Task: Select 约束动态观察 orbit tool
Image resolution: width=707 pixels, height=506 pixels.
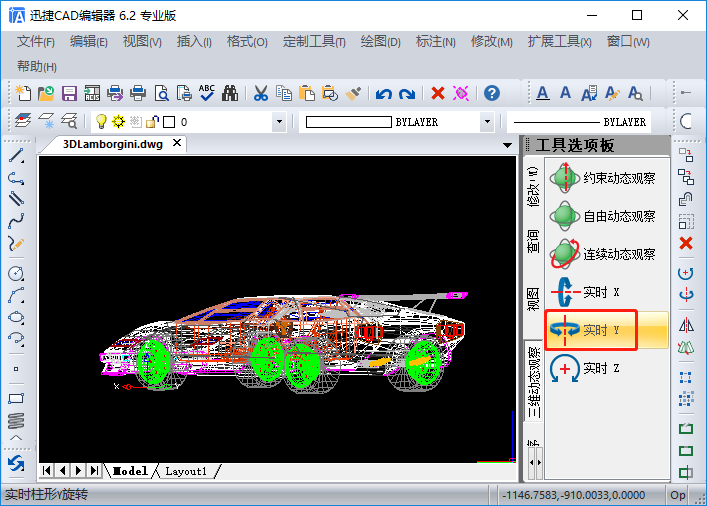Action: tap(604, 178)
